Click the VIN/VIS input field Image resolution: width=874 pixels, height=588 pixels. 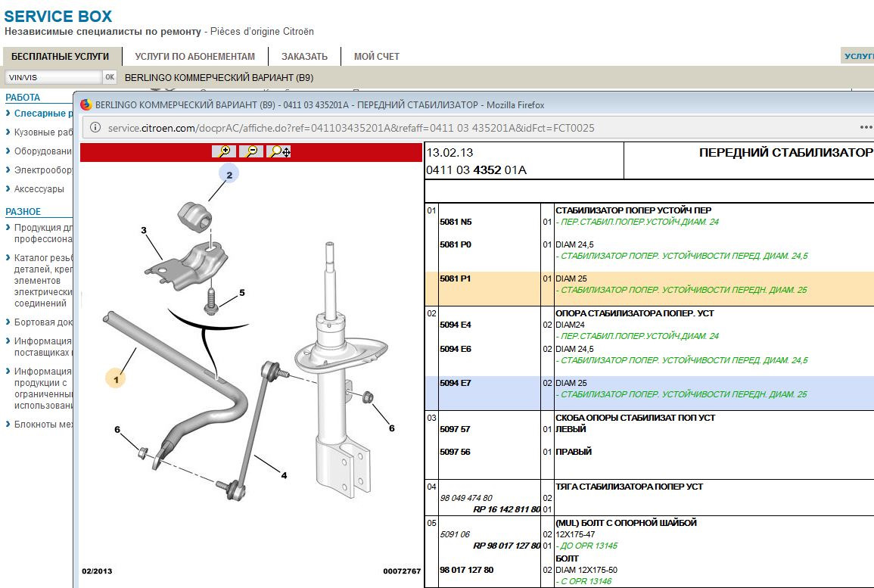pos(54,77)
